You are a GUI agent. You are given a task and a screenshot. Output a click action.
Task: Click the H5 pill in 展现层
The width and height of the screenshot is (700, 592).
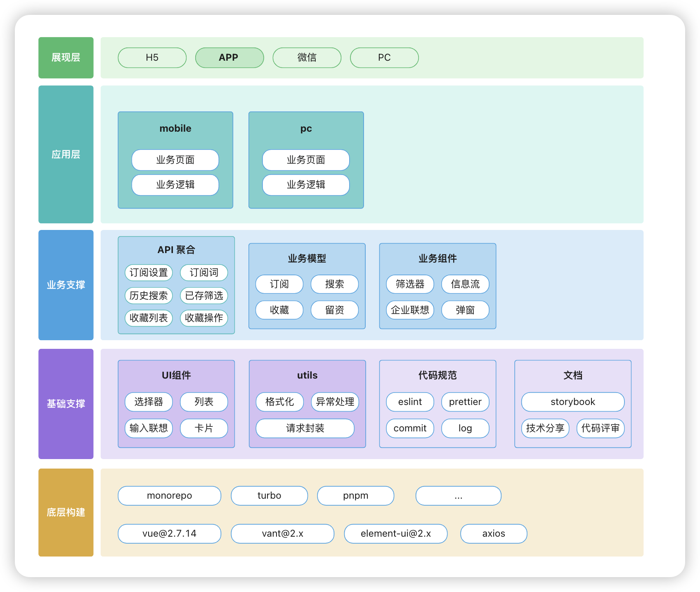[152, 57]
